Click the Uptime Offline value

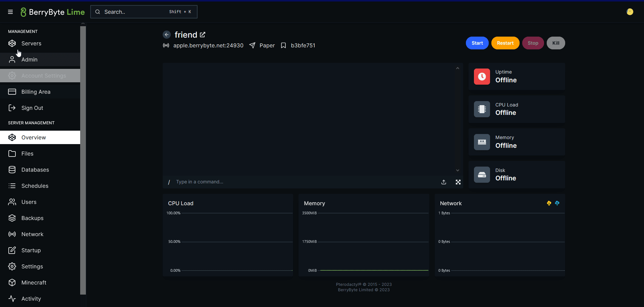click(x=506, y=80)
